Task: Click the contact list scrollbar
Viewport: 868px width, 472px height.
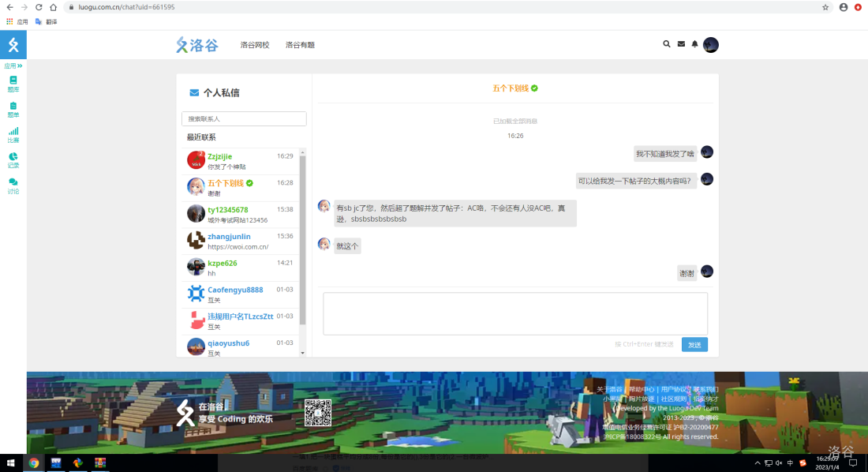Action: [x=303, y=237]
